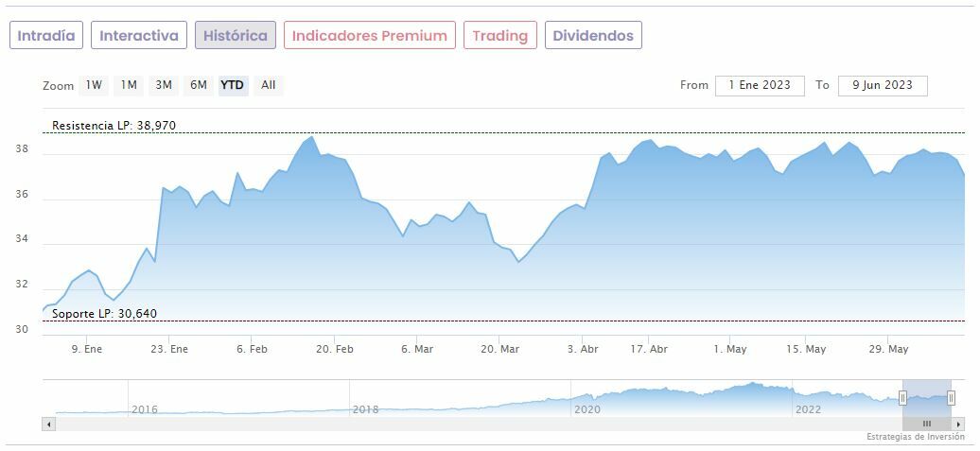Click navigator right range handle
980x451 pixels.
point(951,398)
